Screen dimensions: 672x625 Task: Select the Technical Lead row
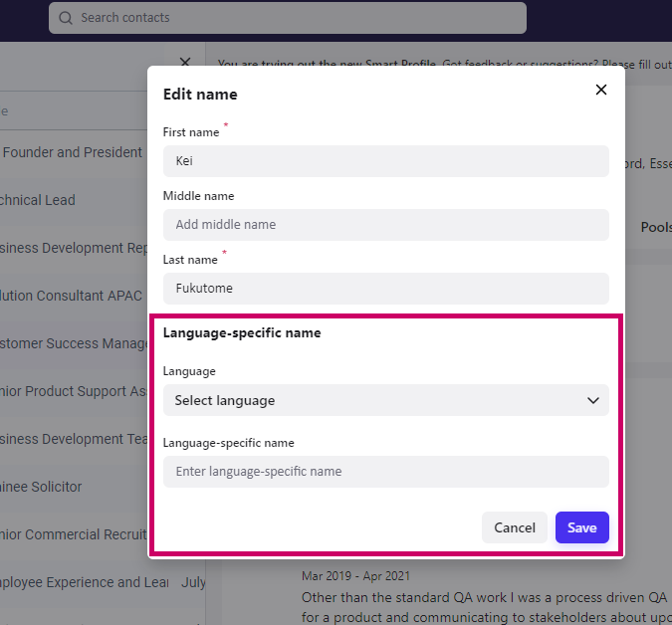pyautogui.click(x=74, y=200)
